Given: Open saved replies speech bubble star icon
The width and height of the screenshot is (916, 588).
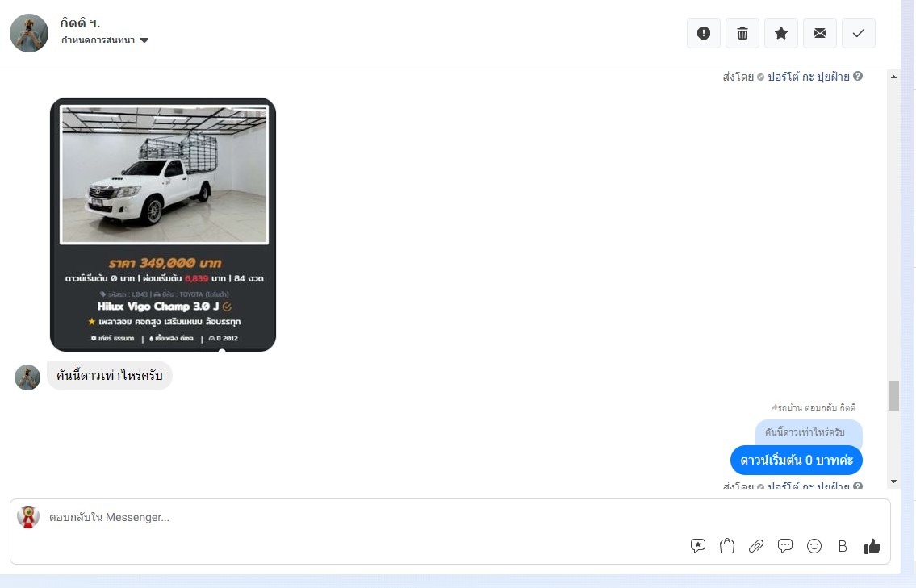Looking at the screenshot, I should point(697,546).
